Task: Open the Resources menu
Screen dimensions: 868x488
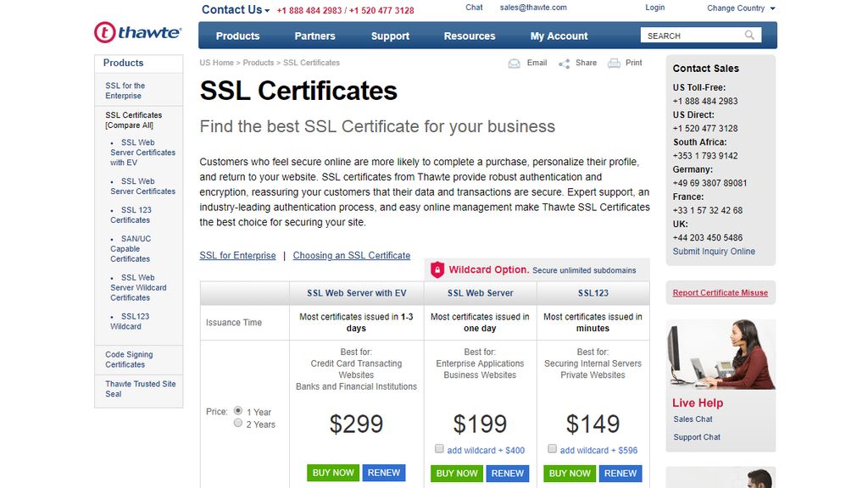Action: 469,36
